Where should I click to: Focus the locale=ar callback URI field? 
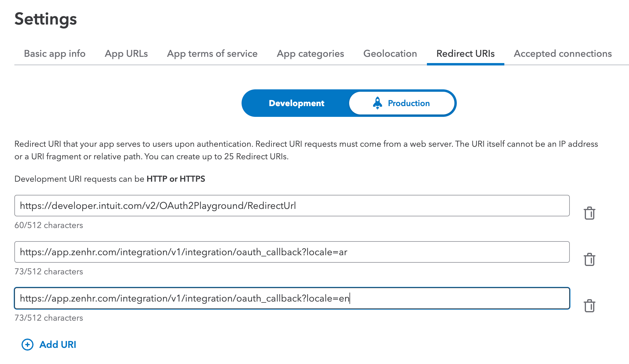(292, 252)
